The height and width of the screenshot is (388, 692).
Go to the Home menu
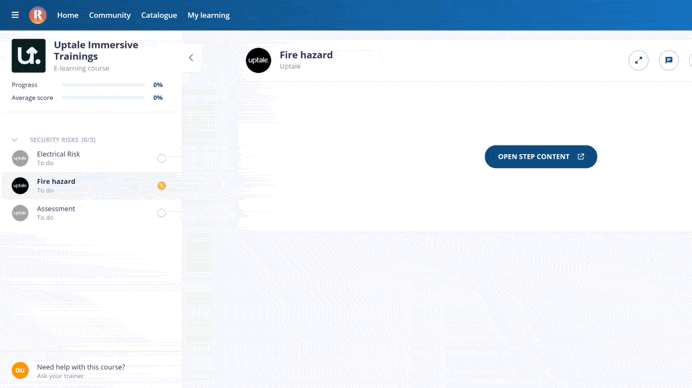(68, 15)
